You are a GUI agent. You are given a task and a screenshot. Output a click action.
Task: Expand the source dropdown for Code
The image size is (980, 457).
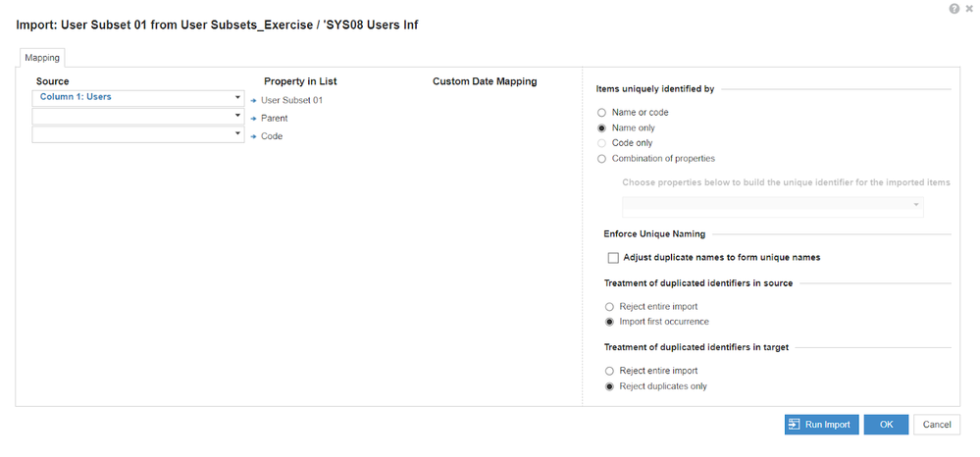[x=138, y=135]
